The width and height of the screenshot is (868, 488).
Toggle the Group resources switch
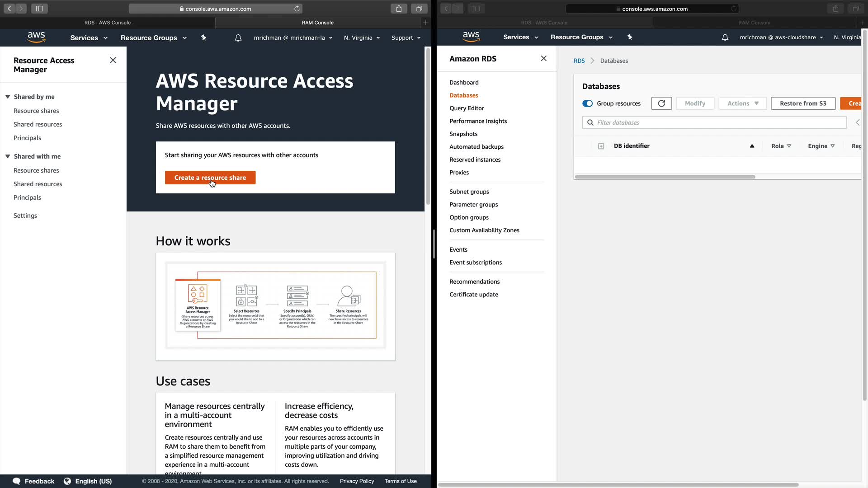(x=587, y=103)
